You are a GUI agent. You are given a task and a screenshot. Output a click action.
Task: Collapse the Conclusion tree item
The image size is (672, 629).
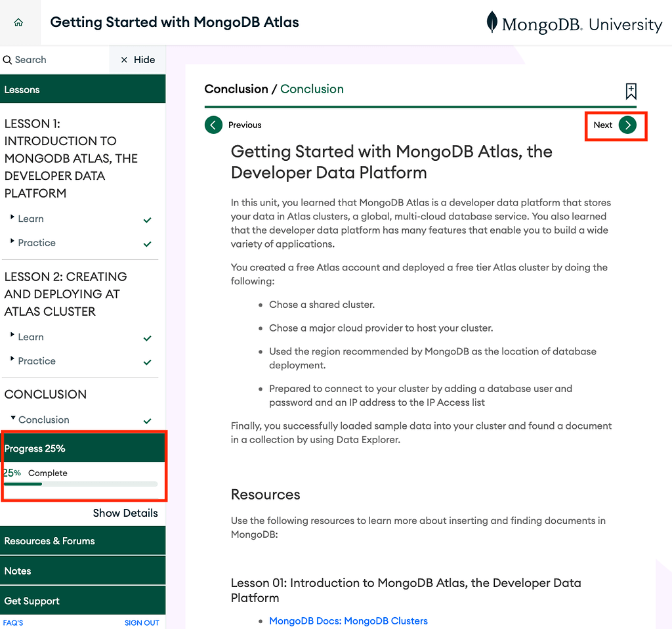click(x=13, y=419)
